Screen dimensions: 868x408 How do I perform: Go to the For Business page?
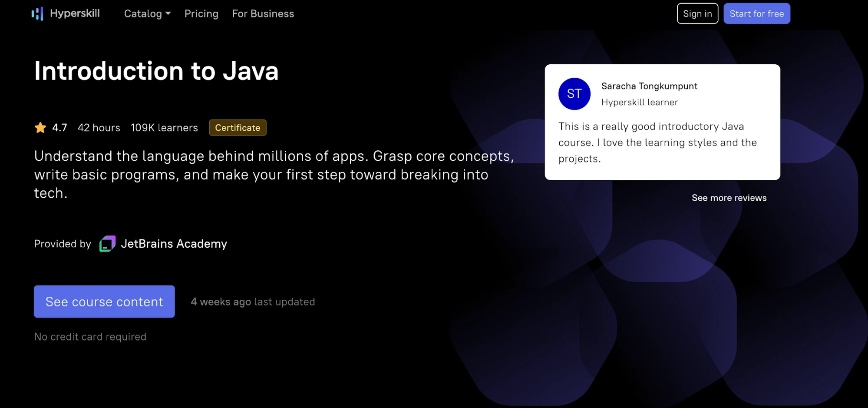pyautogui.click(x=263, y=14)
